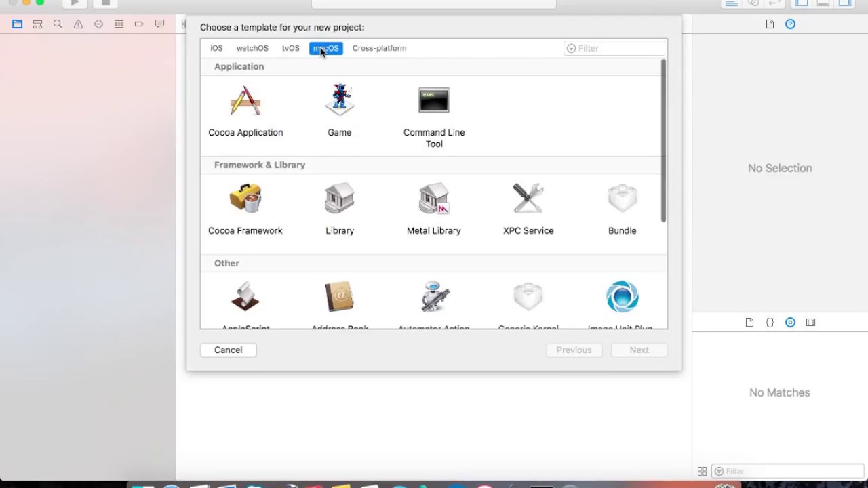Show the Debug navigator
868x488 pixels.
click(x=119, y=24)
